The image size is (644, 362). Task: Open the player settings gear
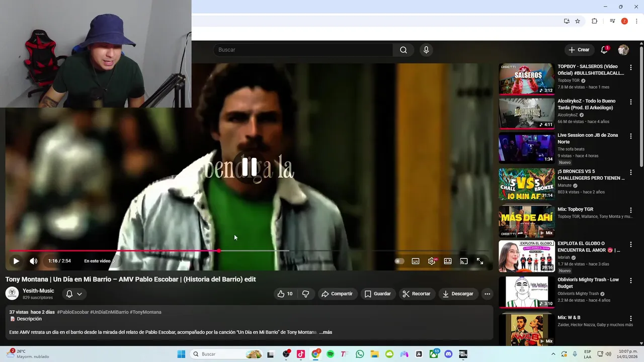(432, 261)
